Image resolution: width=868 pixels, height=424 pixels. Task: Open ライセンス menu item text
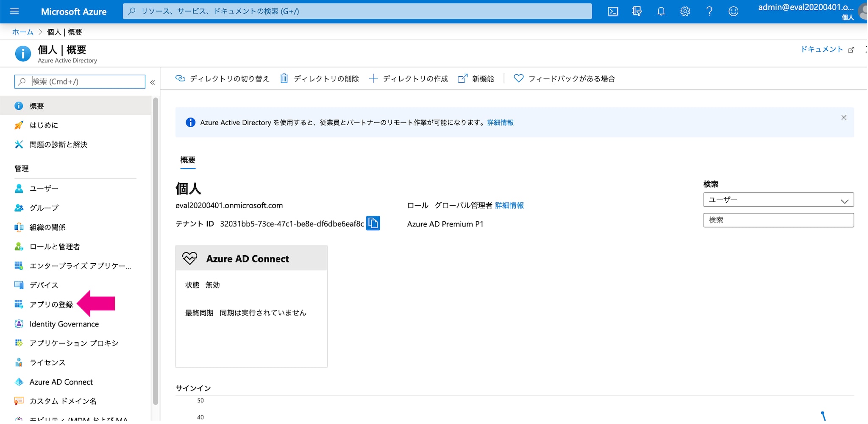[x=47, y=363]
